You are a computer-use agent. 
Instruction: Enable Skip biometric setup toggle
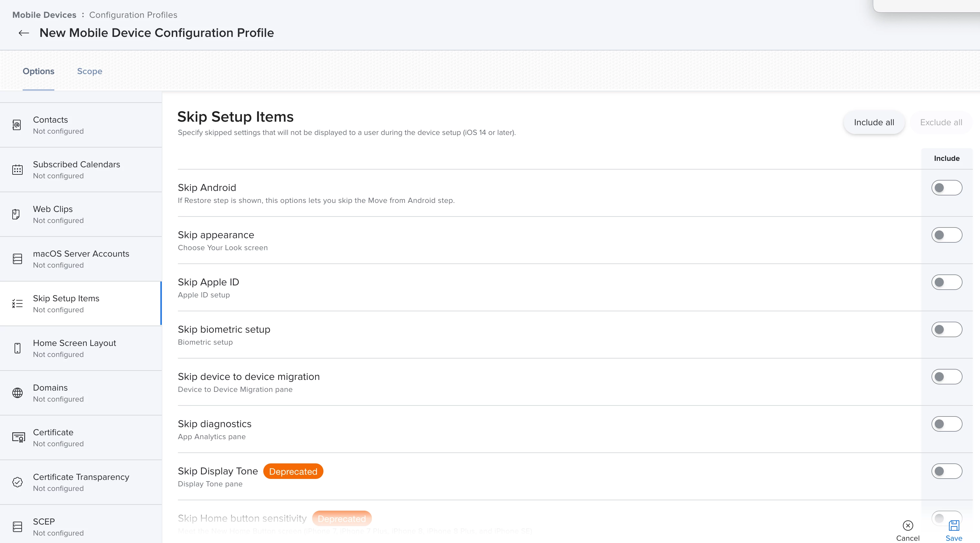click(x=946, y=329)
